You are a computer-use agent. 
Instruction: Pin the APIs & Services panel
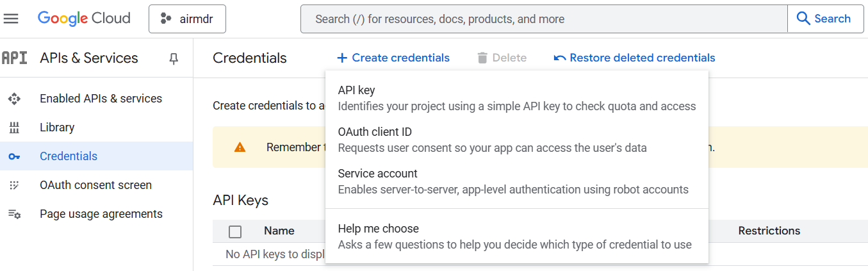pyautogui.click(x=174, y=58)
